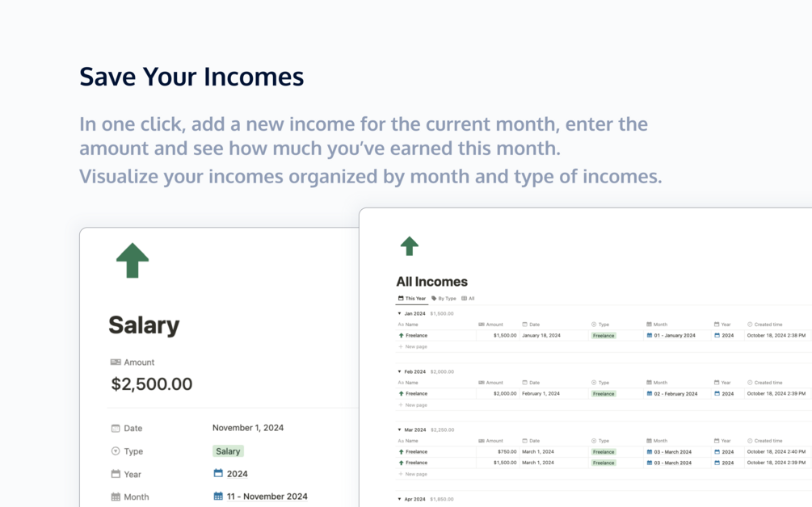
Task: Click the large green arrow icon above Salary
Action: [x=133, y=260]
